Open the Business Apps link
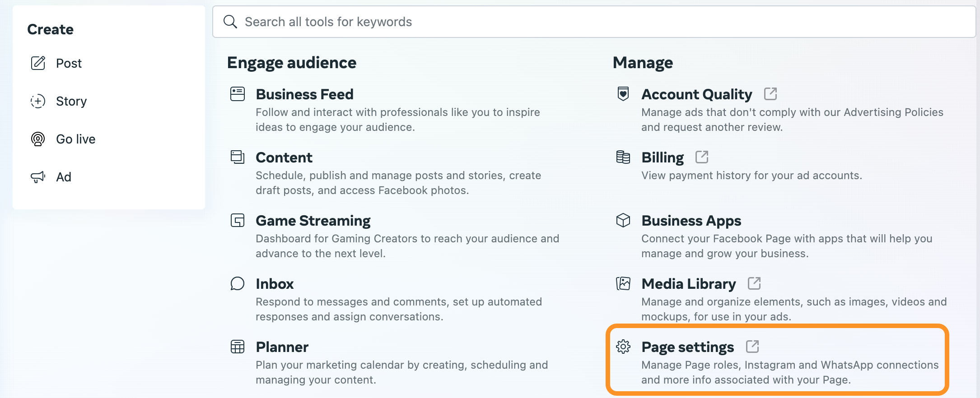 click(691, 221)
